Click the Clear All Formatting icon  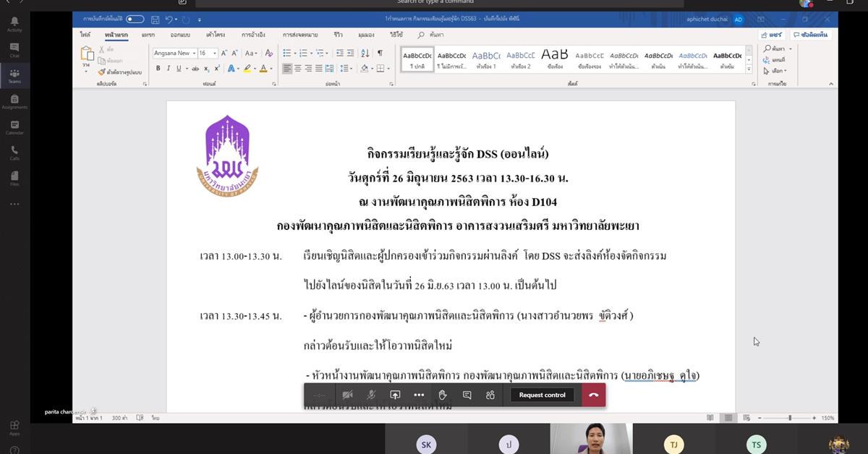(269, 53)
